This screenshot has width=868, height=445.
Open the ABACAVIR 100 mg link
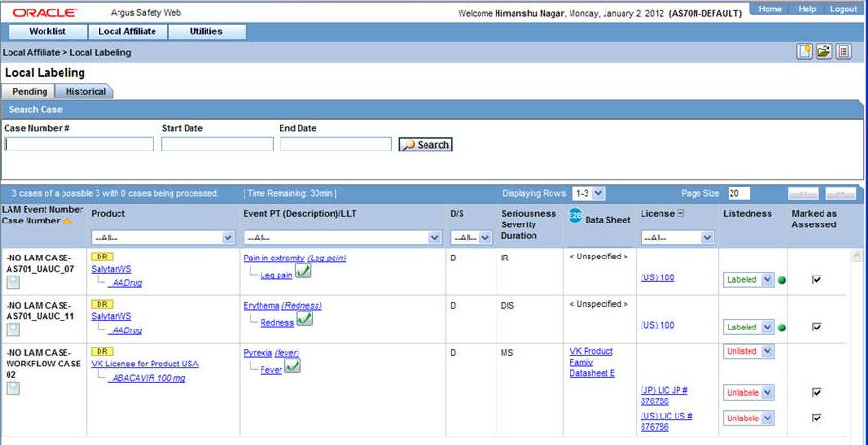click(147, 378)
